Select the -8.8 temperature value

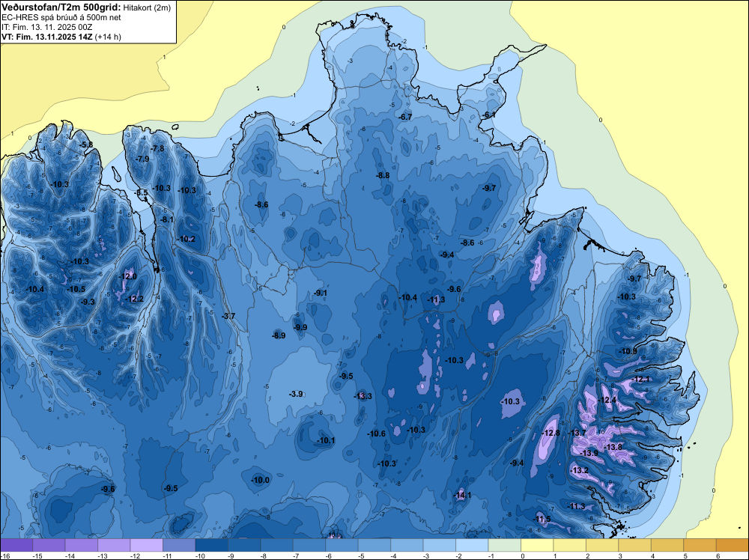(x=383, y=176)
